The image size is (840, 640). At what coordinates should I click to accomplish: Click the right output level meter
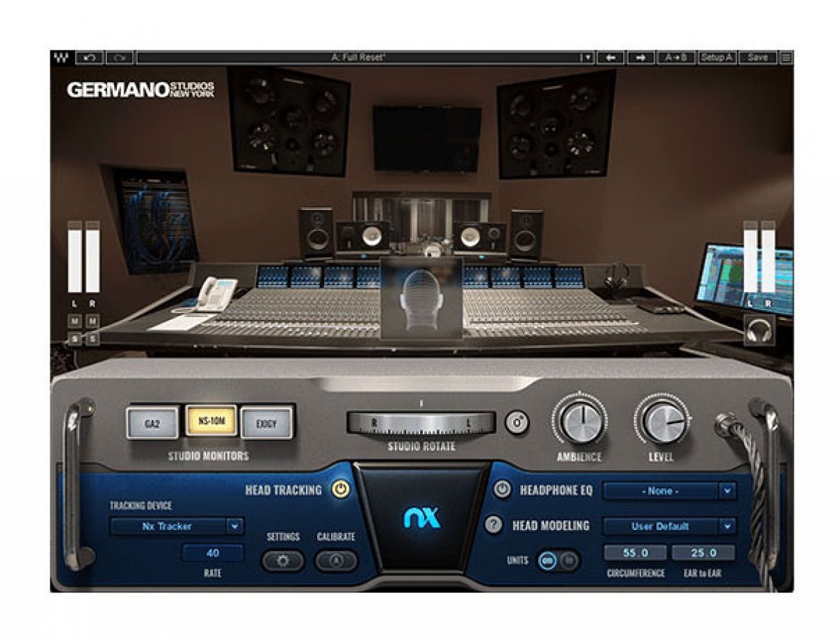(x=768, y=257)
